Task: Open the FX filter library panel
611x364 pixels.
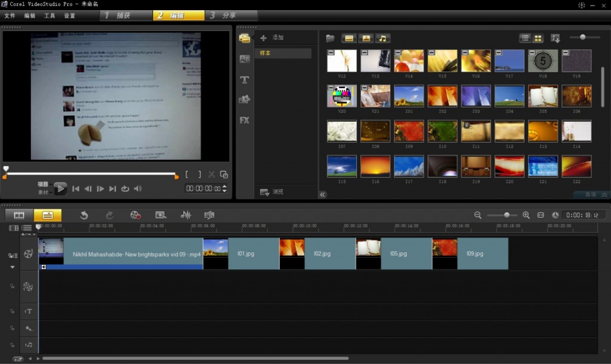Action: [245, 120]
